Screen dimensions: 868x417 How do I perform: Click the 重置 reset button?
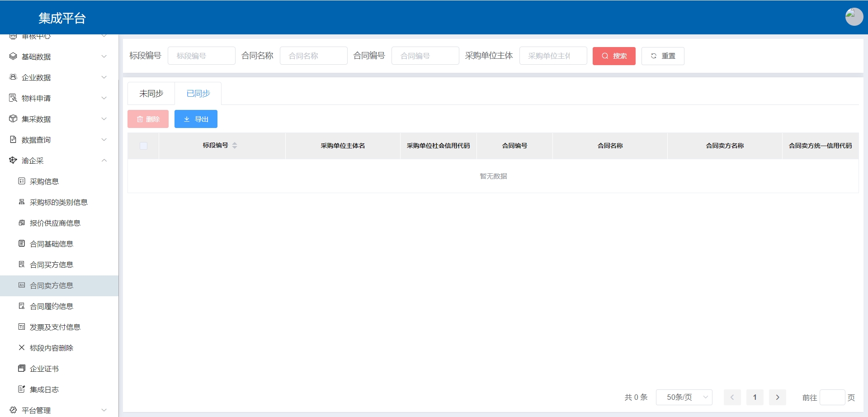662,56
